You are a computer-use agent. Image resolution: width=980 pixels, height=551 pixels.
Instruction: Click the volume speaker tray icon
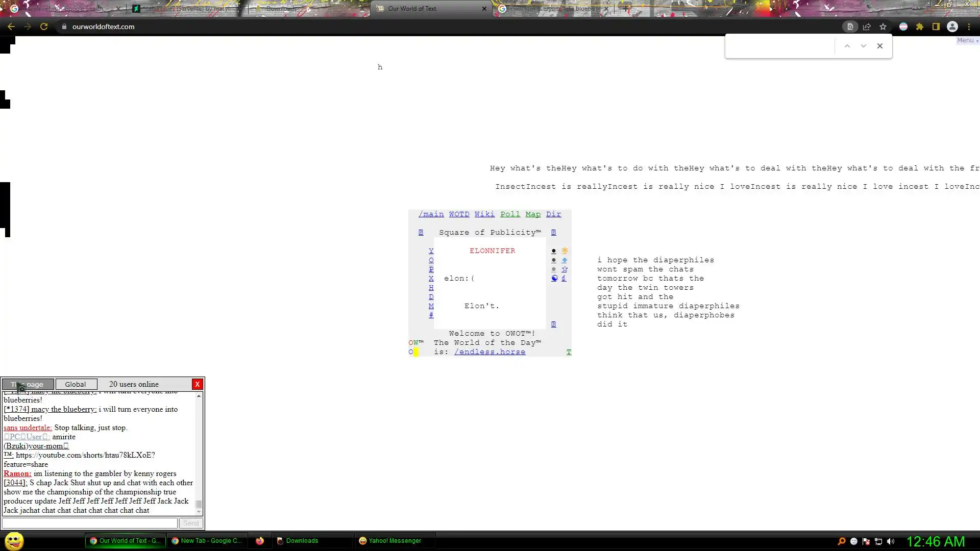[x=891, y=541]
